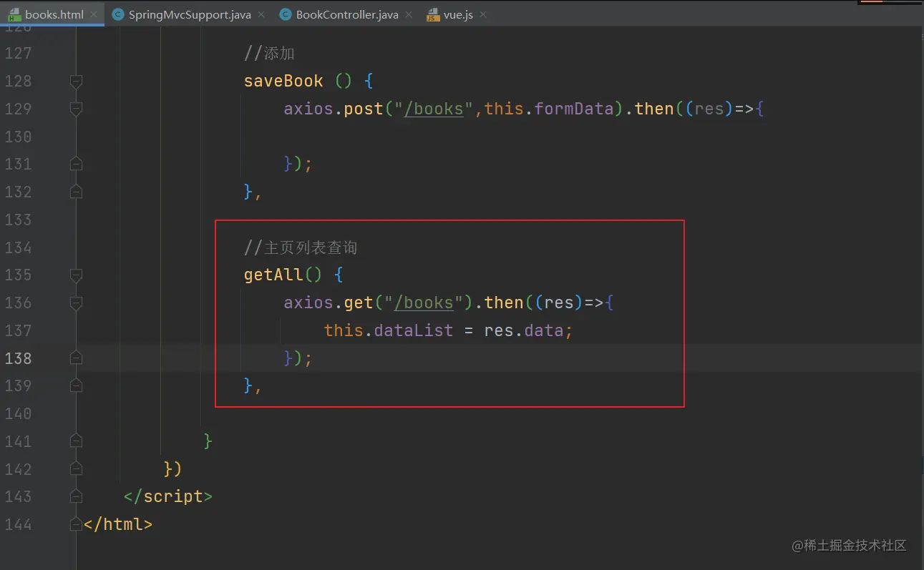Collapse the saveBook method at line 128
The image size is (924, 570).
pos(76,81)
